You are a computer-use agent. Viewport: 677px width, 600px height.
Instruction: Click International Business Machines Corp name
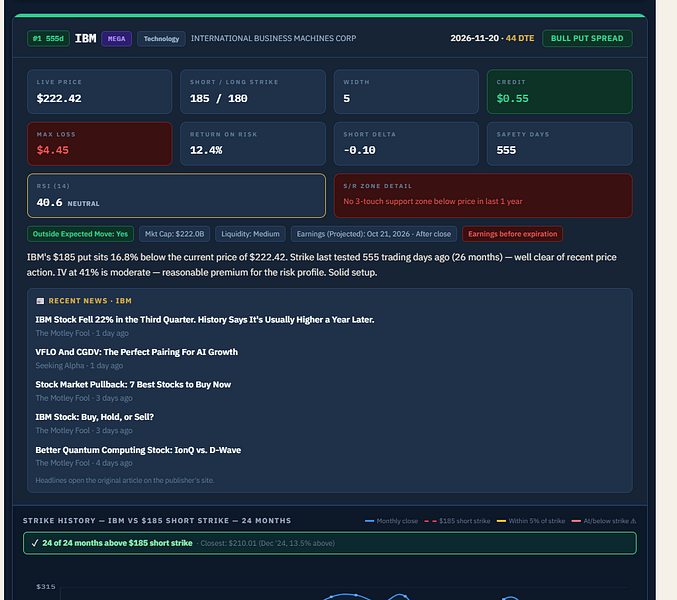(273, 38)
